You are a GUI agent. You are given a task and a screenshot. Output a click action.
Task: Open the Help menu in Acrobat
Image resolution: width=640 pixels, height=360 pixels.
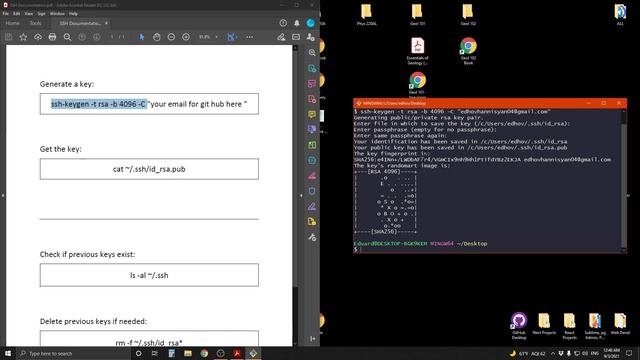click(x=73, y=13)
